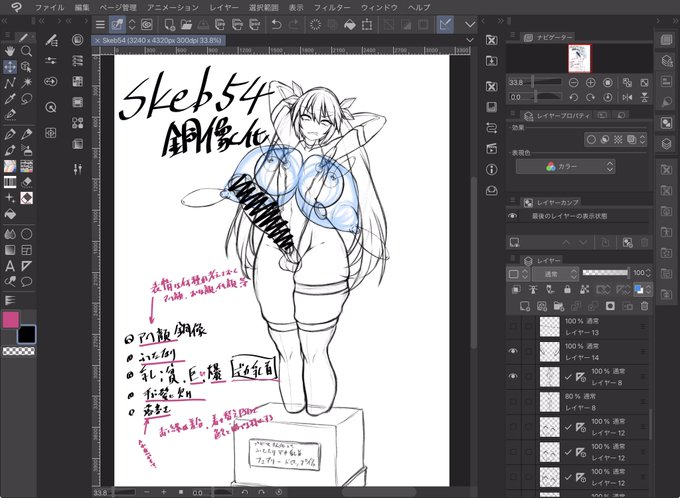Image resolution: width=680 pixels, height=498 pixels.
Task: Click the Undo arrow in command bar
Action: point(276,25)
